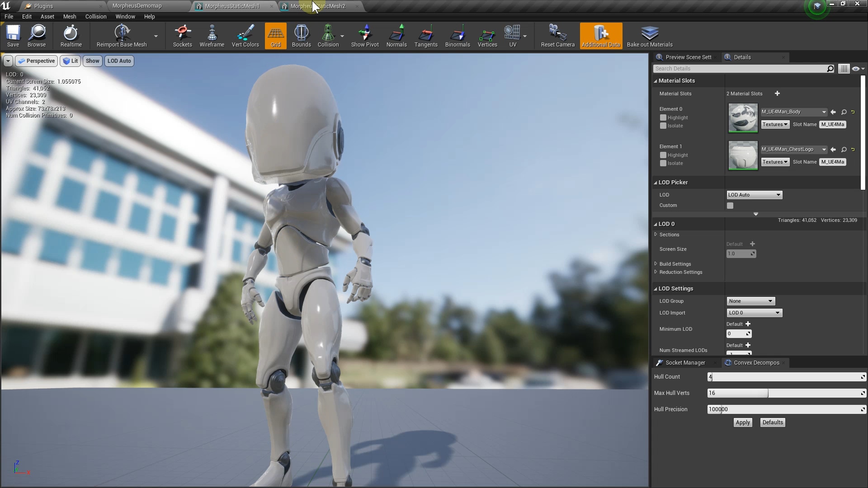Enable Isolate on Element 1 material
868x488 pixels.
663,164
